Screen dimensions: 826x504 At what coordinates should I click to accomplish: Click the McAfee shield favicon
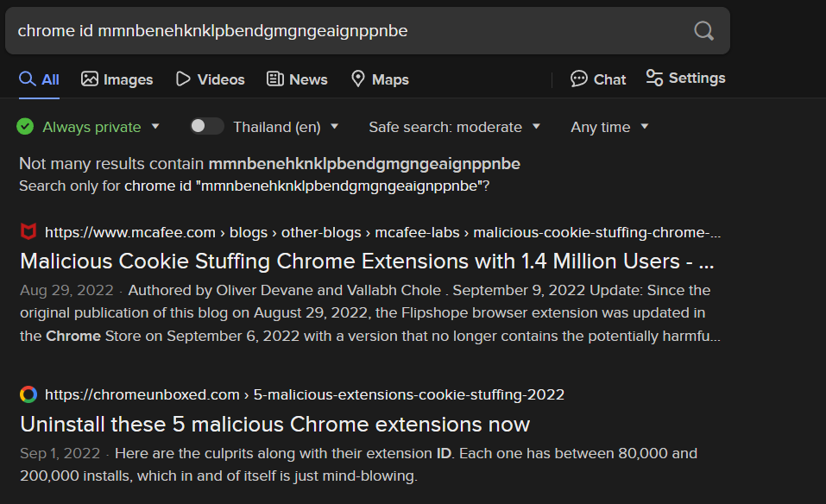coord(28,232)
